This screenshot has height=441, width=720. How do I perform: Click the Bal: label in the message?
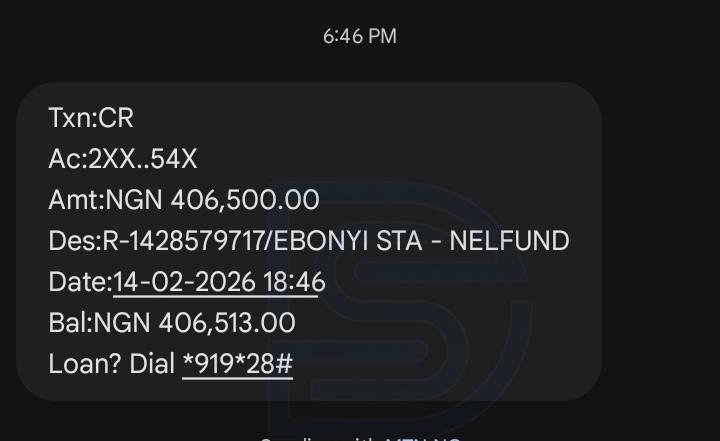point(69,323)
